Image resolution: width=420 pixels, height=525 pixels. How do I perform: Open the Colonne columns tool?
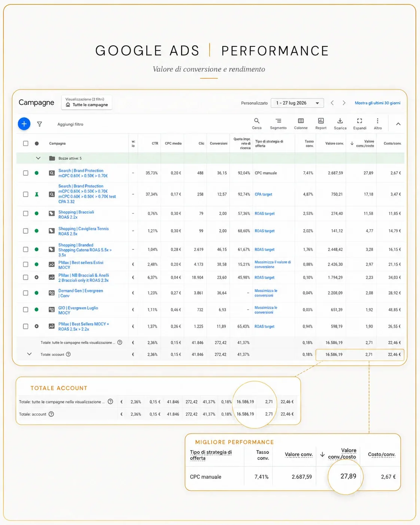pyautogui.click(x=301, y=124)
